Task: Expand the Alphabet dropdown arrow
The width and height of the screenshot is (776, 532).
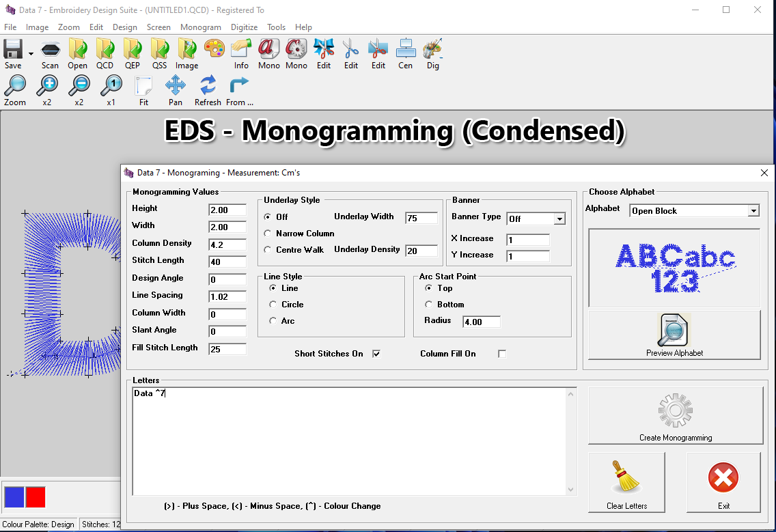Action: pyautogui.click(x=753, y=211)
